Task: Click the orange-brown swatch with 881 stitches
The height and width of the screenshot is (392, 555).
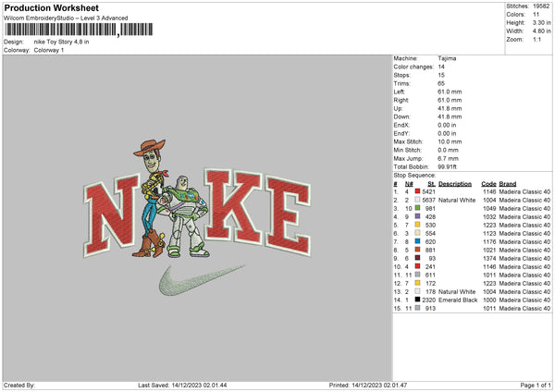Action: pos(418,250)
